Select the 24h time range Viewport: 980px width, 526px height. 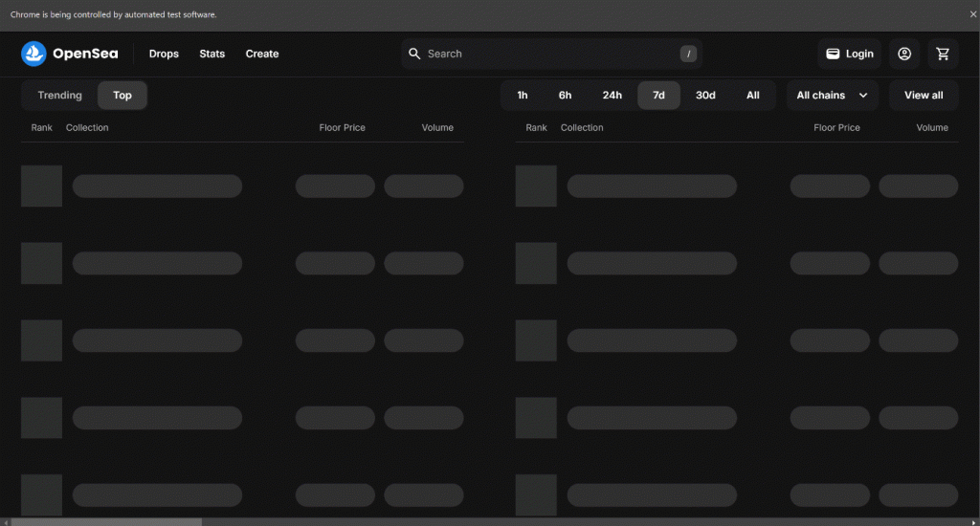pos(612,96)
